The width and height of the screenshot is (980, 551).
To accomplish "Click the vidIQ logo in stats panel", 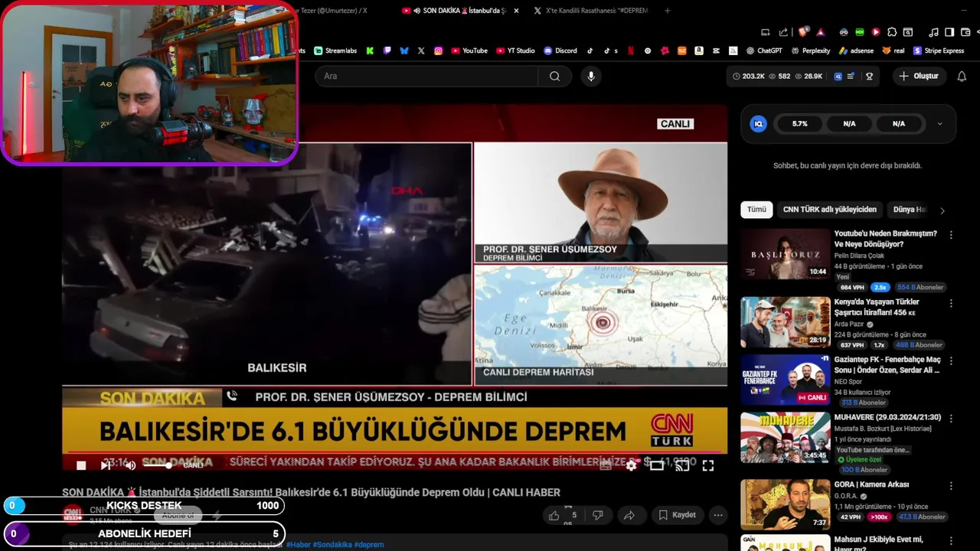I will coord(758,123).
